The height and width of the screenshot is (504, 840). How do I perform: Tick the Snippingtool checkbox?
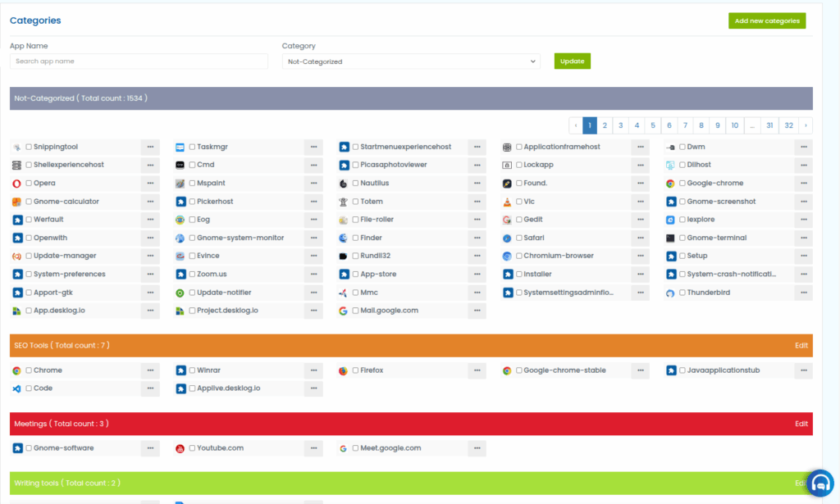tap(29, 148)
